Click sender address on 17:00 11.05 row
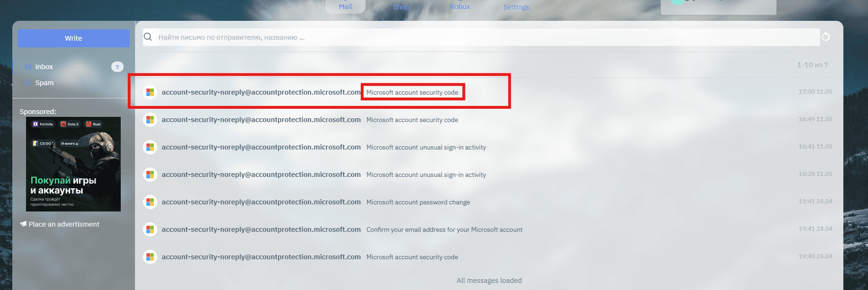 [x=261, y=92]
